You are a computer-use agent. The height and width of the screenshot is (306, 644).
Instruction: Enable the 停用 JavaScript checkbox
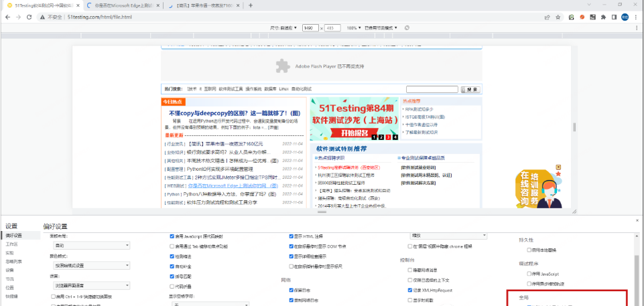(x=529, y=274)
